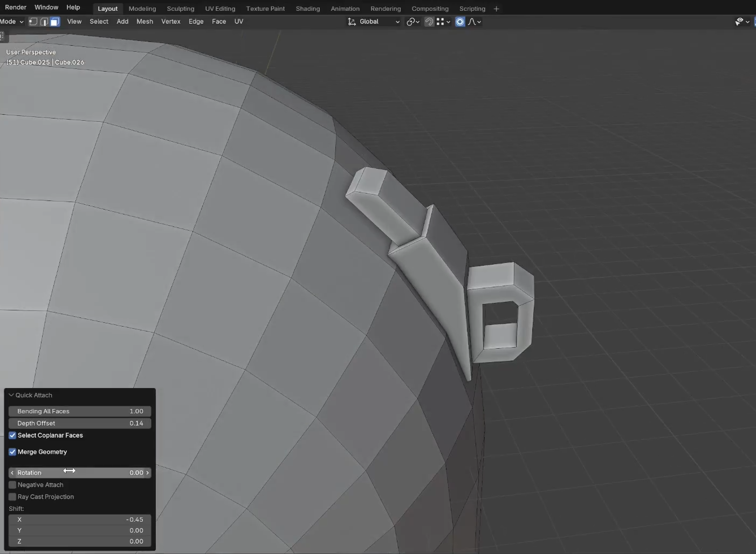This screenshot has width=756, height=554.
Task: Click the Rotation value field
Action: pos(80,473)
